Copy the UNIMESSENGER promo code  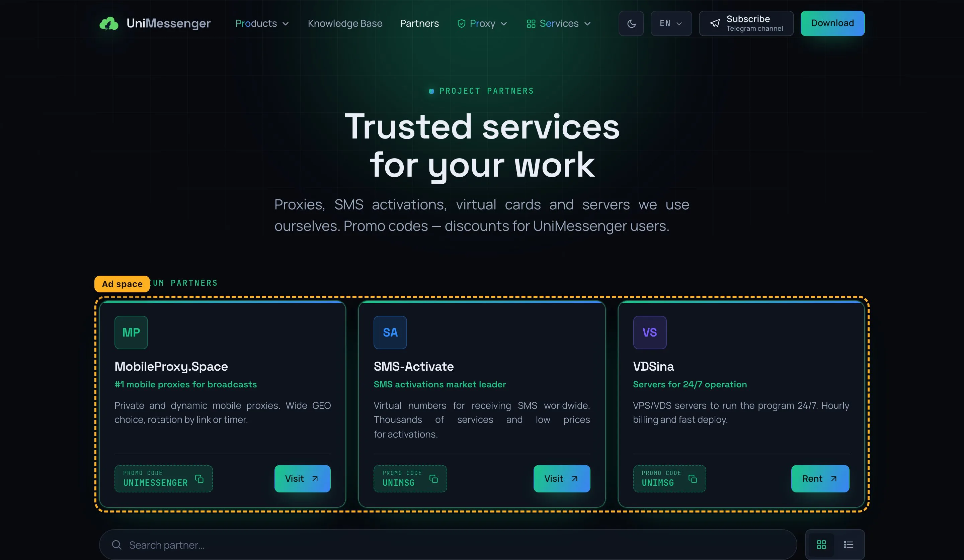pos(199,479)
